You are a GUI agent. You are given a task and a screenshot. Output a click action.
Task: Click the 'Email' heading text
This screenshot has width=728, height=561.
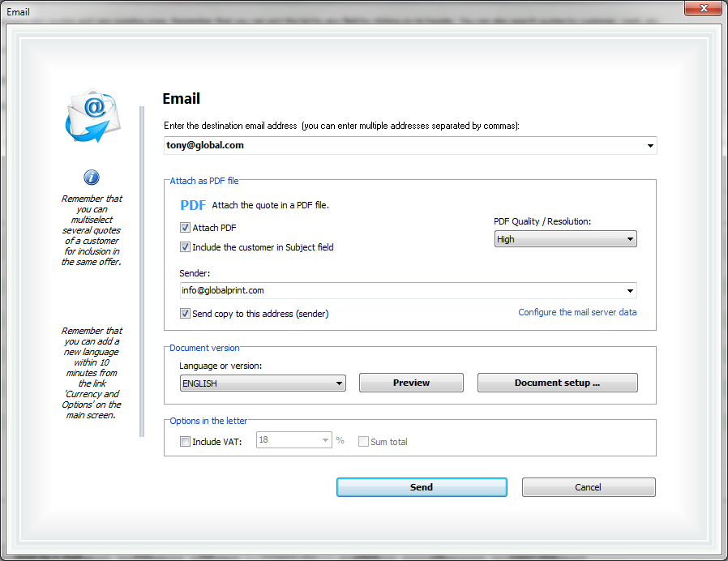[x=181, y=98]
